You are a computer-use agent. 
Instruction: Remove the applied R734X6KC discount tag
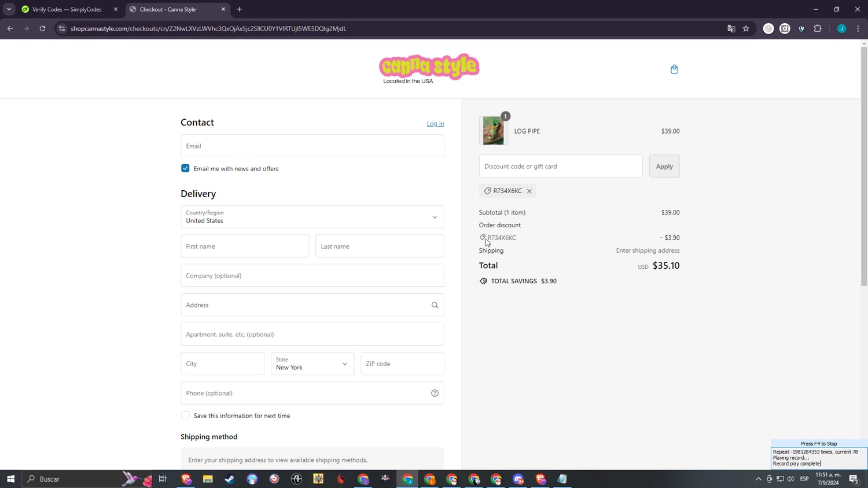[x=529, y=191]
